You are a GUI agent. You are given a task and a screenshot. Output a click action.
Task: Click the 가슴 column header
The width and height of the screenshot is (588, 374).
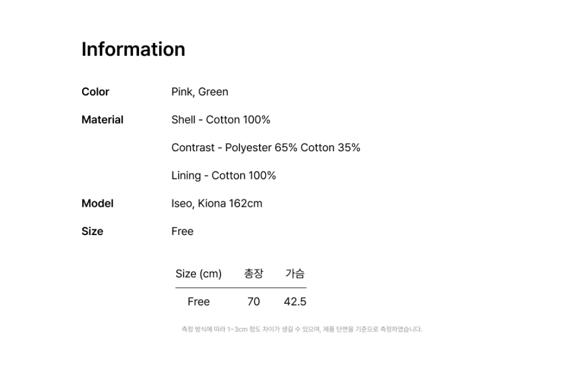pos(295,274)
